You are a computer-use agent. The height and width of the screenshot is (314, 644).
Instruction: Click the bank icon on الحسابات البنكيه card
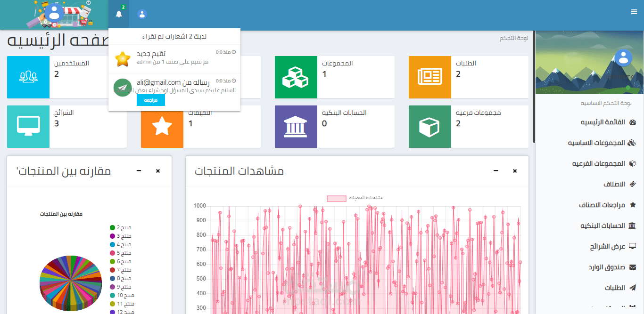296,127
